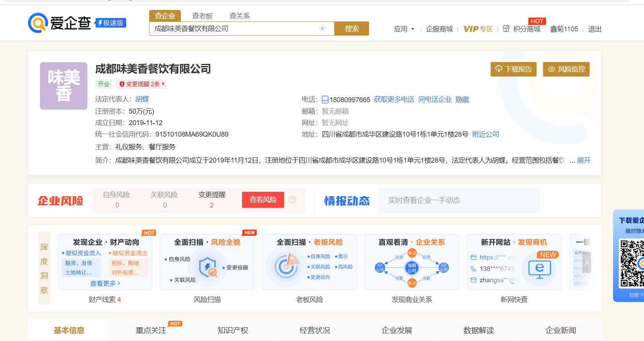
Task: Click the 深度洞察 vertical label
Action: (x=44, y=268)
